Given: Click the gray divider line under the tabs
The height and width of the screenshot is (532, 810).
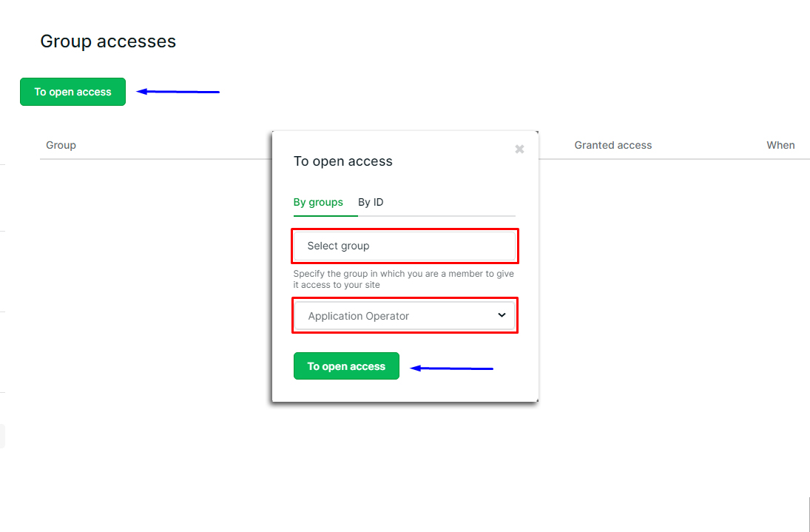Looking at the screenshot, I should pyautogui.click(x=436, y=216).
